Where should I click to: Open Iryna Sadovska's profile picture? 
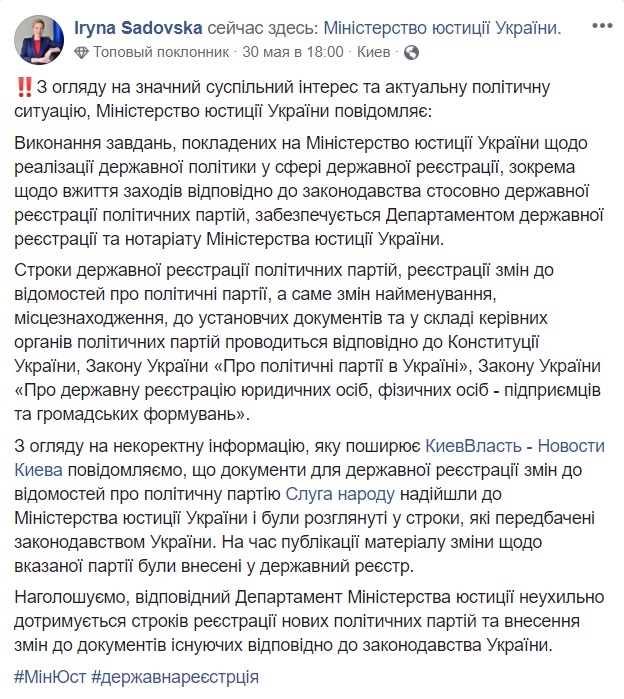click(x=38, y=37)
